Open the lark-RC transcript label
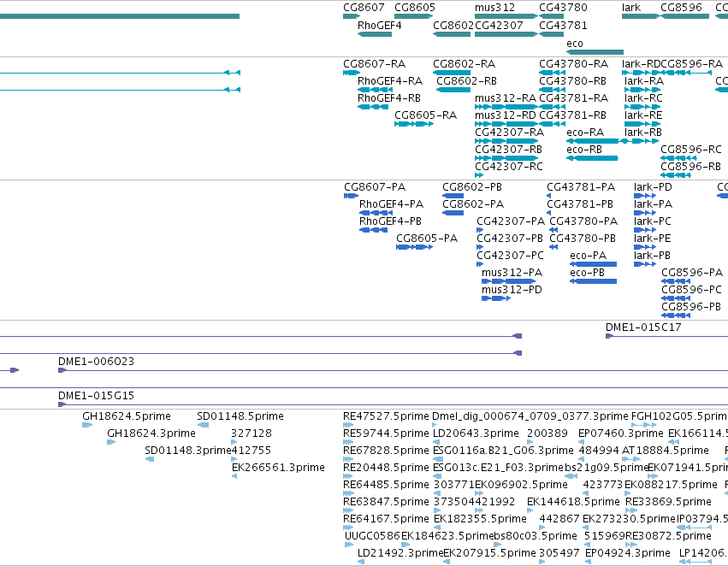 [643, 98]
